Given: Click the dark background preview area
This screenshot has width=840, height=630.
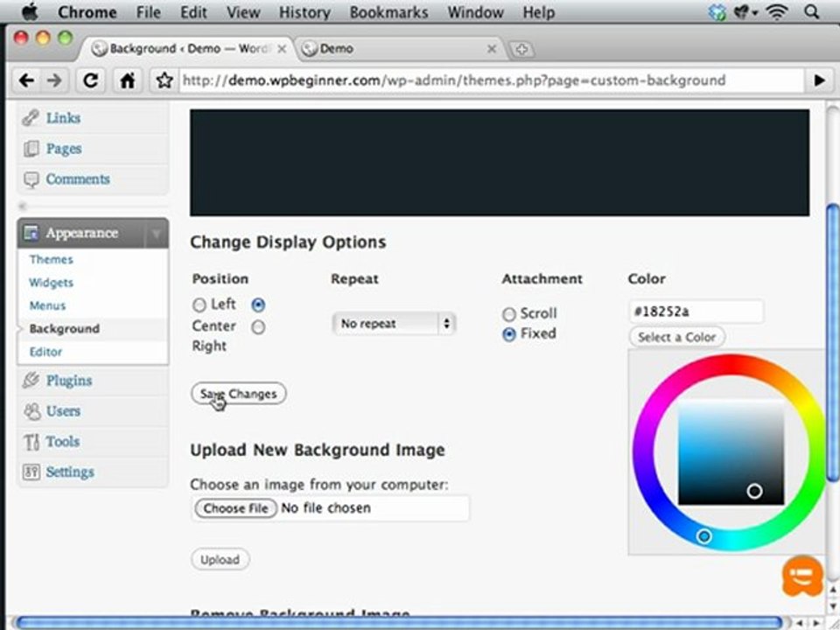Looking at the screenshot, I should pos(500,163).
